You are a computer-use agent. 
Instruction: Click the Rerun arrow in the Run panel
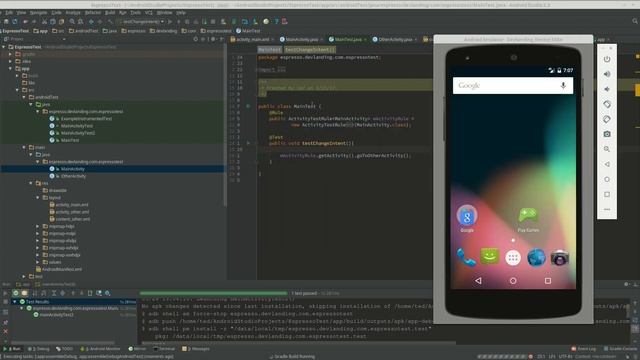[5, 293]
